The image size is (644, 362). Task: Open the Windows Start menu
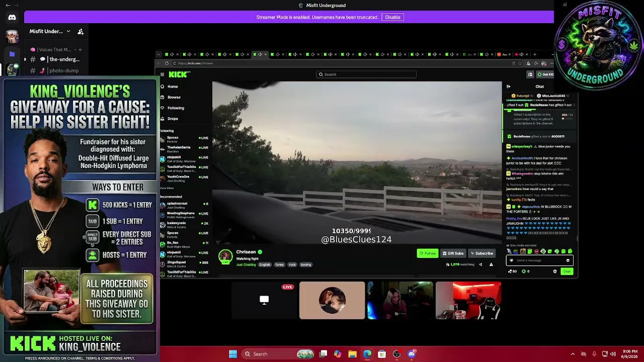tap(233, 354)
